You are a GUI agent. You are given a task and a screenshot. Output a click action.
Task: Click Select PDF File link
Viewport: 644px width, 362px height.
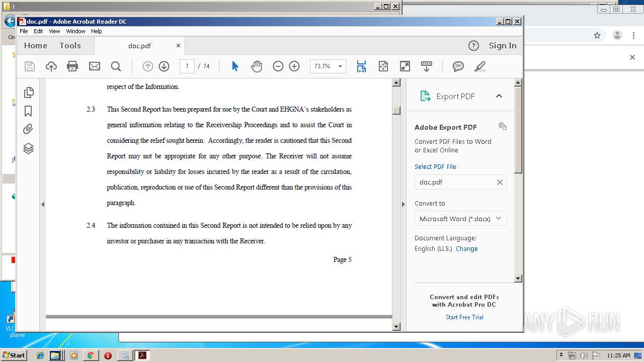[435, 166]
